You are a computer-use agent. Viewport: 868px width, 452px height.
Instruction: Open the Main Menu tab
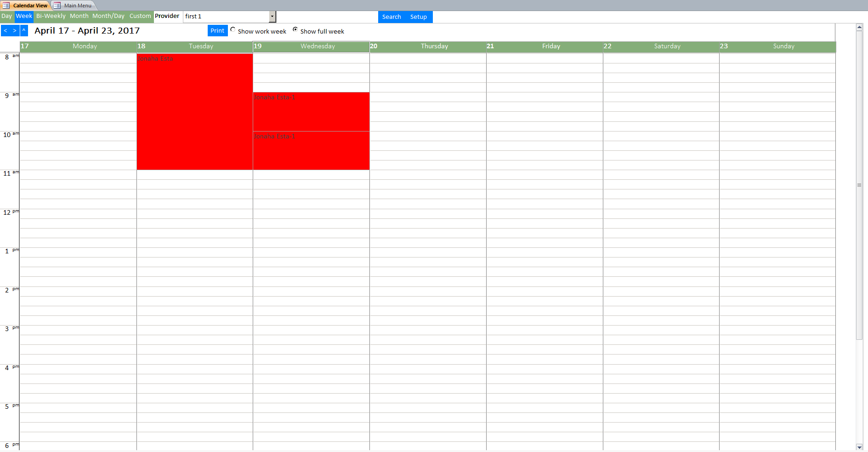[x=73, y=6]
